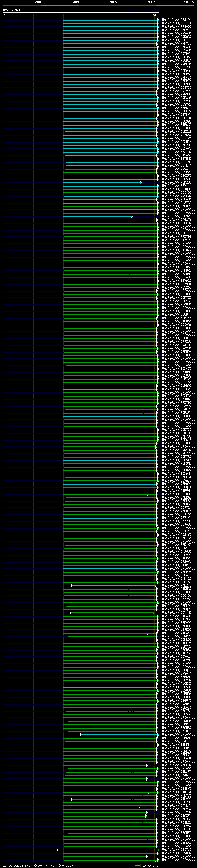Select hit label UniRef100_B8XVP0

177,406
